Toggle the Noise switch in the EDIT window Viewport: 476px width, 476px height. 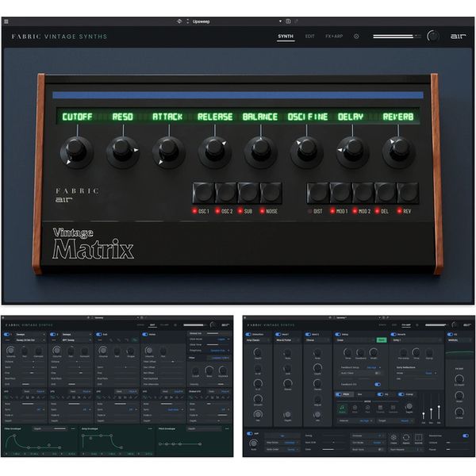tap(145, 335)
